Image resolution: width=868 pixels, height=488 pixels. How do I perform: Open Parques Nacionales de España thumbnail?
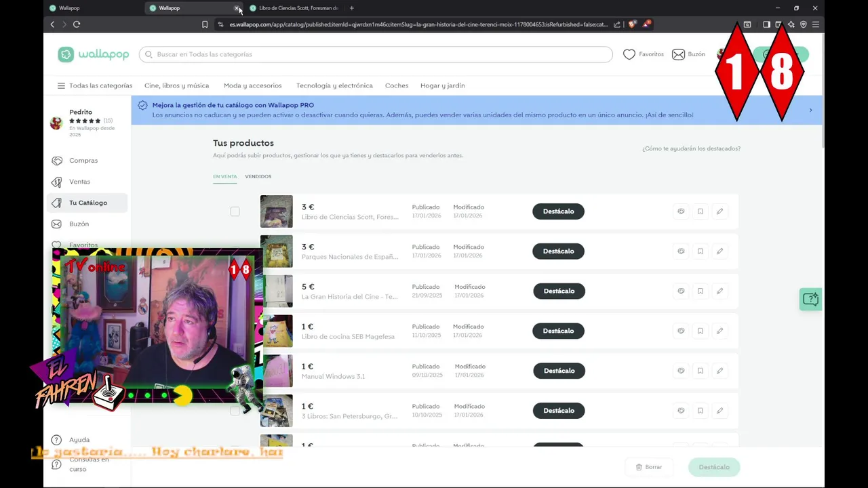point(277,251)
